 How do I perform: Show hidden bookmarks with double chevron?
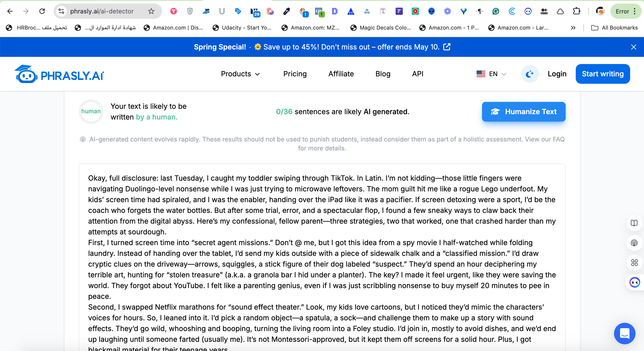click(x=573, y=28)
